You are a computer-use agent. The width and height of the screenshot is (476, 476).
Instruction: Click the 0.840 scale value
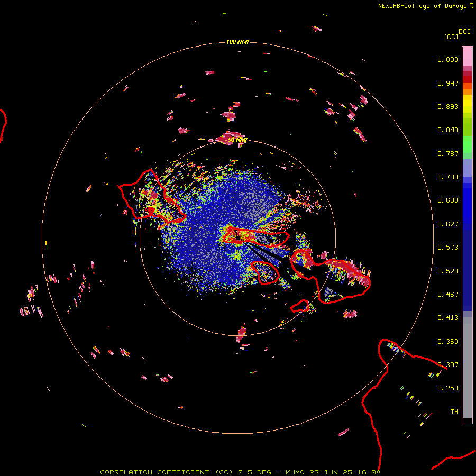tap(448, 130)
